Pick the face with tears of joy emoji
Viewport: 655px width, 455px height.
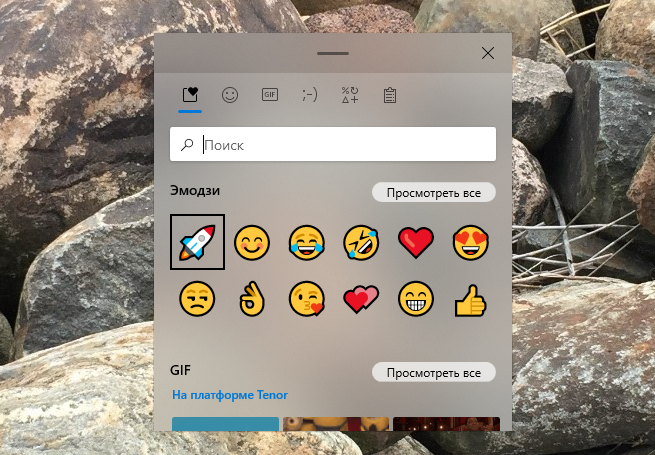pos(307,242)
